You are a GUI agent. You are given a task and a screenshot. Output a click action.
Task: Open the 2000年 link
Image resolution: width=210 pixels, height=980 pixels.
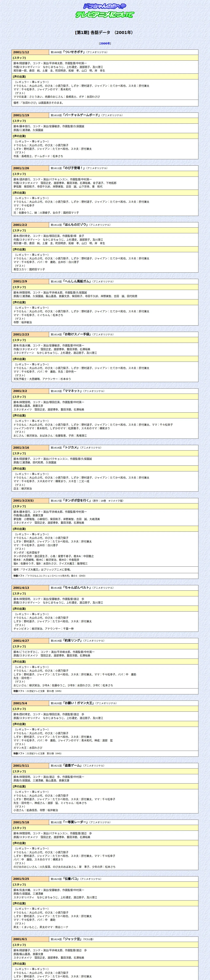(105, 43)
